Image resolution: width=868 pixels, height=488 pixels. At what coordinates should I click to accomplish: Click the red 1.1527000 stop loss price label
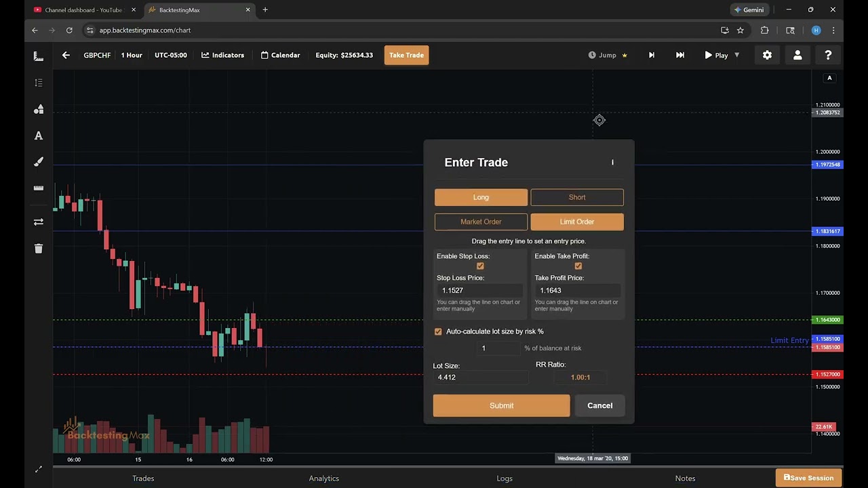click(x=827, y=374)
